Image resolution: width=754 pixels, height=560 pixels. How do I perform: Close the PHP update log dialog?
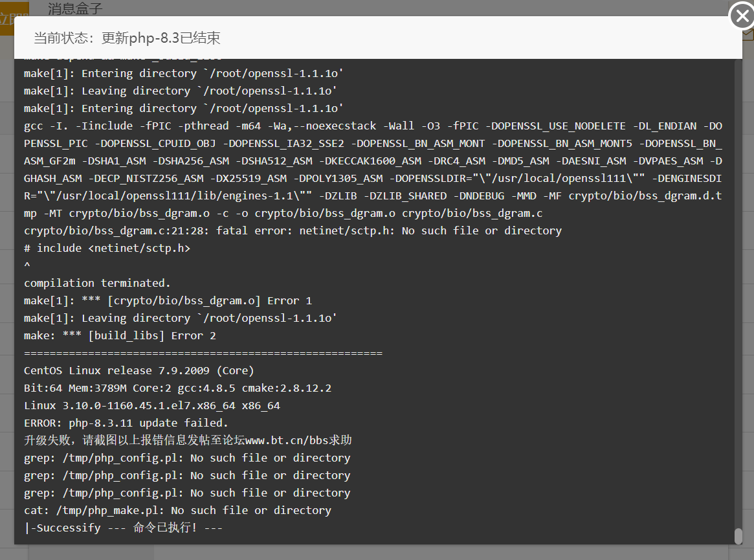(x=742, y=16)
